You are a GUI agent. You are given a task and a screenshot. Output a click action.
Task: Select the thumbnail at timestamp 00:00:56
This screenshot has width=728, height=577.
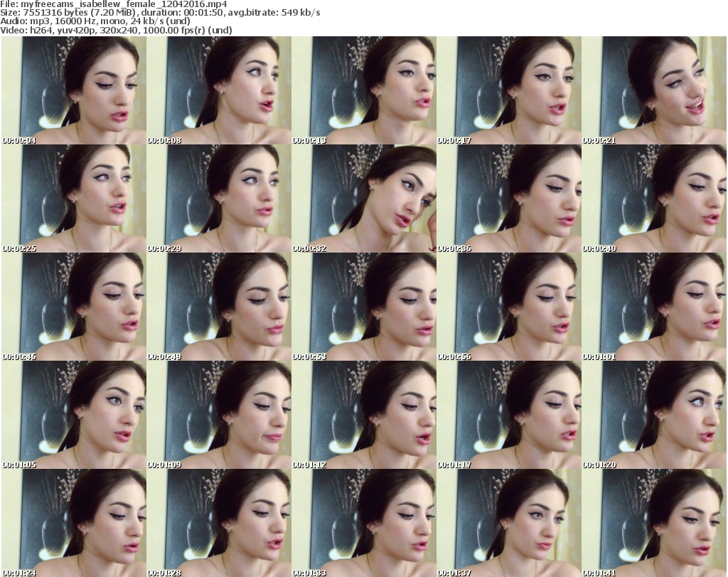point(509,307)
